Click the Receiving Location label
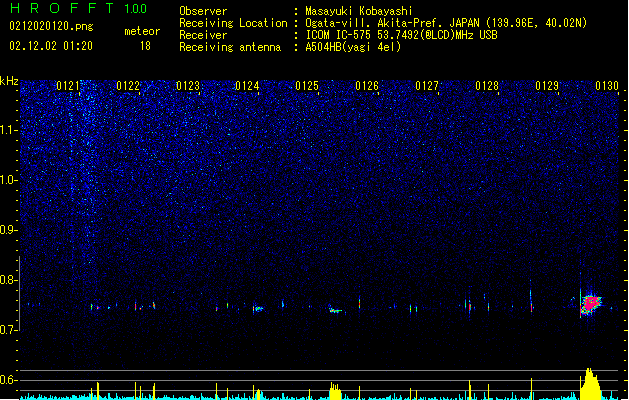The width and height of the screenshot is (629, 400). point(233,23)
